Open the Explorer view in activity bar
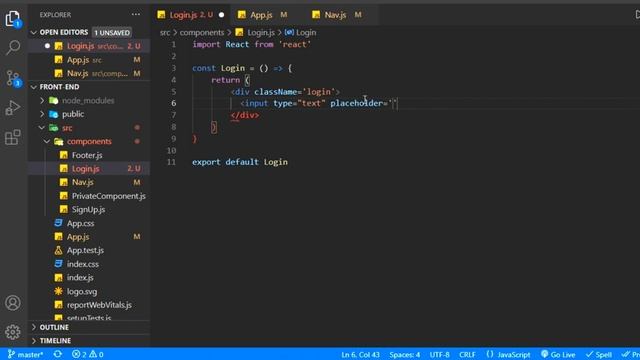 coord(13,18)
